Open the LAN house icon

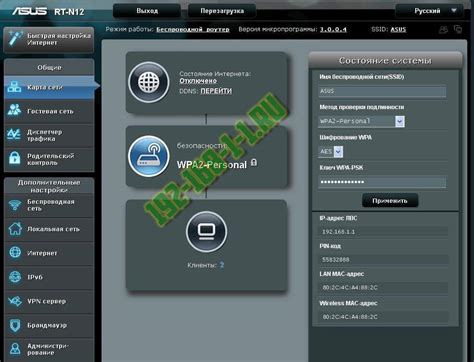pos(15,229)
